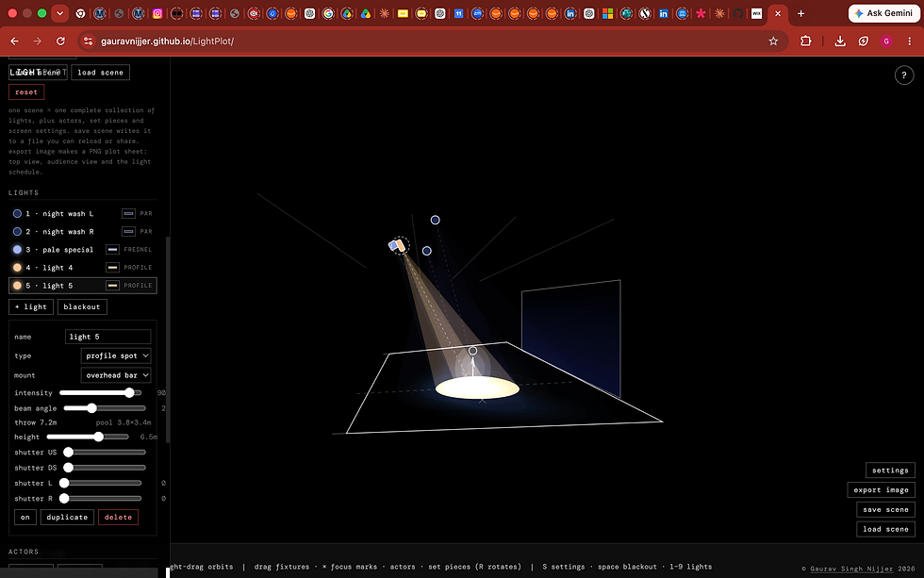Adjust the beam angle slider
924x578 pixels.
[105, 408]
